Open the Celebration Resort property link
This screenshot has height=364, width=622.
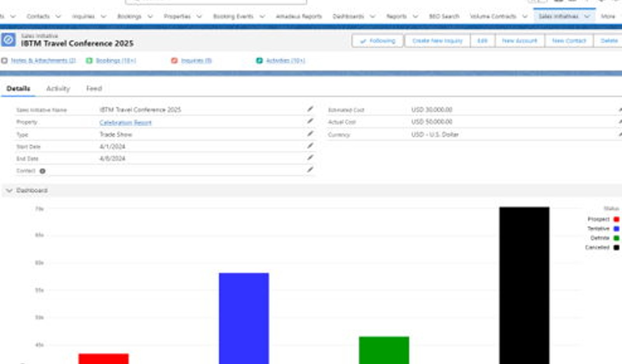point(125,122)
